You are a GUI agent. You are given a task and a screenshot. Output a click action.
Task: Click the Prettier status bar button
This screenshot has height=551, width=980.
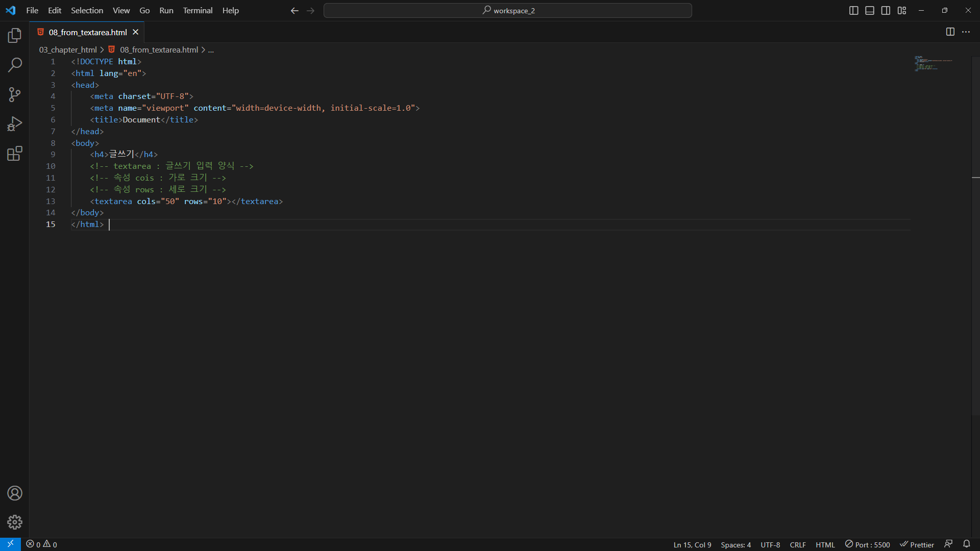click(917, 544)
